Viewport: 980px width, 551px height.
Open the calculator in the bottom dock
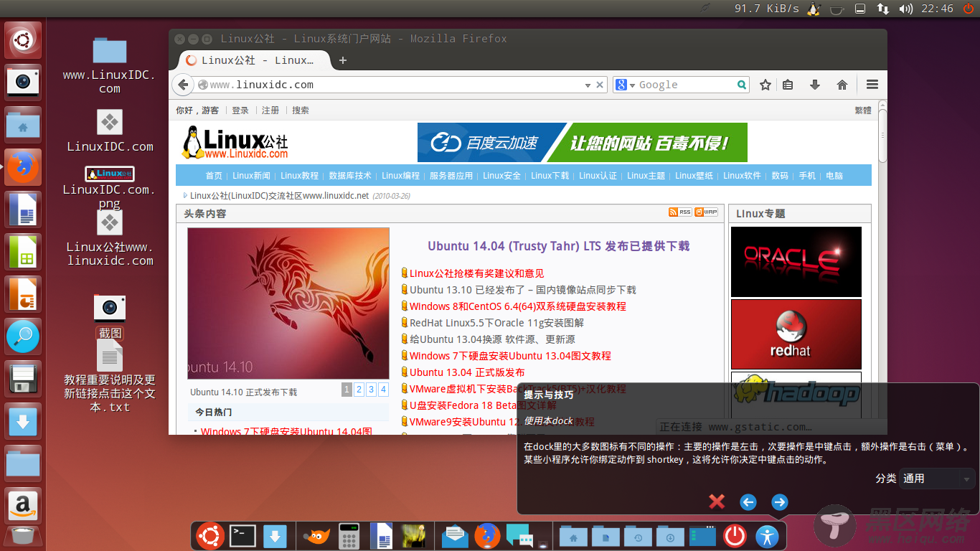349,536
